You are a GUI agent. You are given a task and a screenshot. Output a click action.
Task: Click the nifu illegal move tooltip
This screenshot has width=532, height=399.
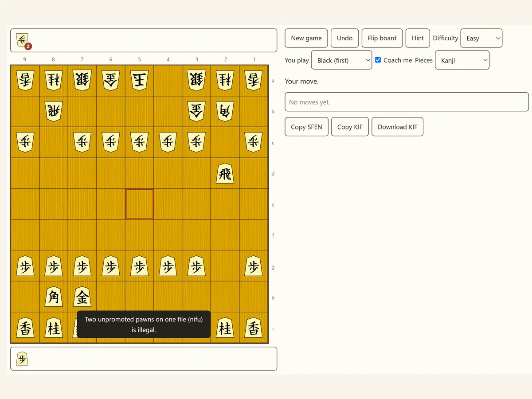coord(144,324)
